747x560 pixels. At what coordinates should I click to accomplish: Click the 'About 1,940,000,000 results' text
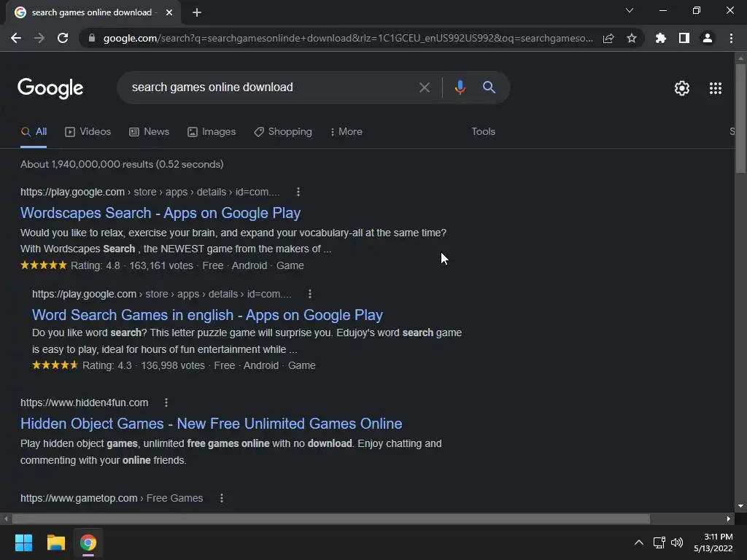[x=122, y=164]
